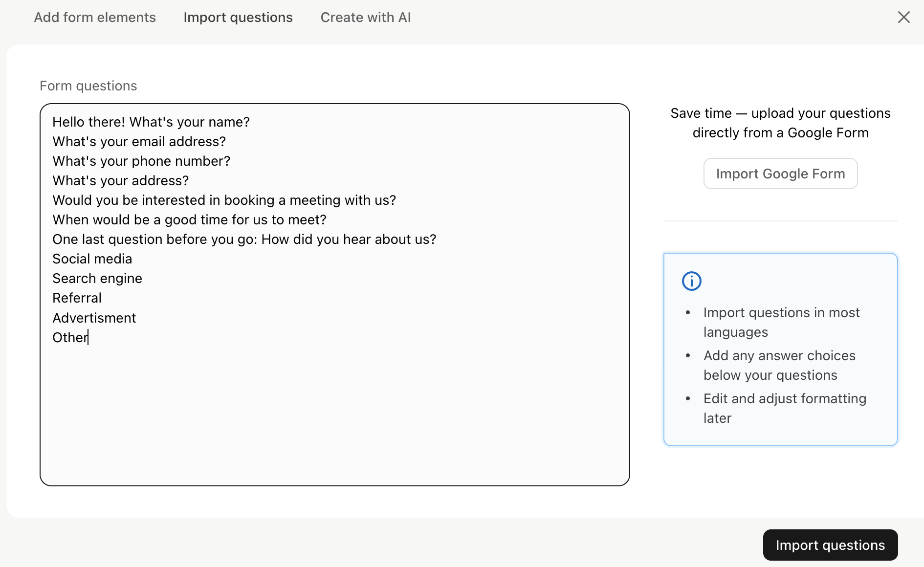Click the tip "Add any answer choices below your questions"
The image size is (924, 567).
point(779,365)
